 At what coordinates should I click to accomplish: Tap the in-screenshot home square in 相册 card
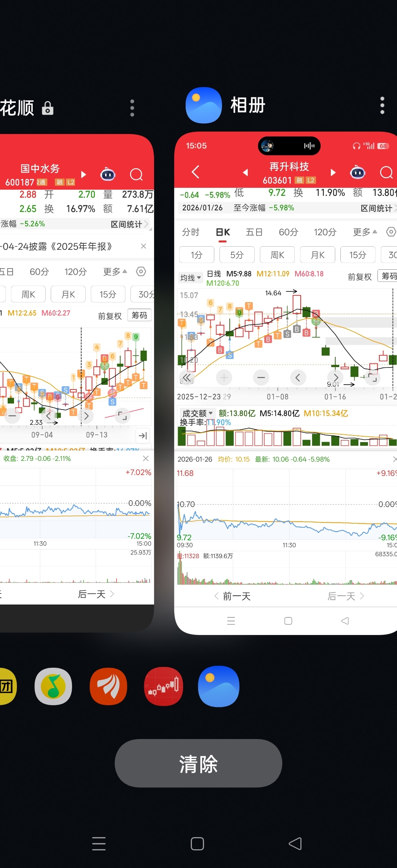click(x=288, y=621)
